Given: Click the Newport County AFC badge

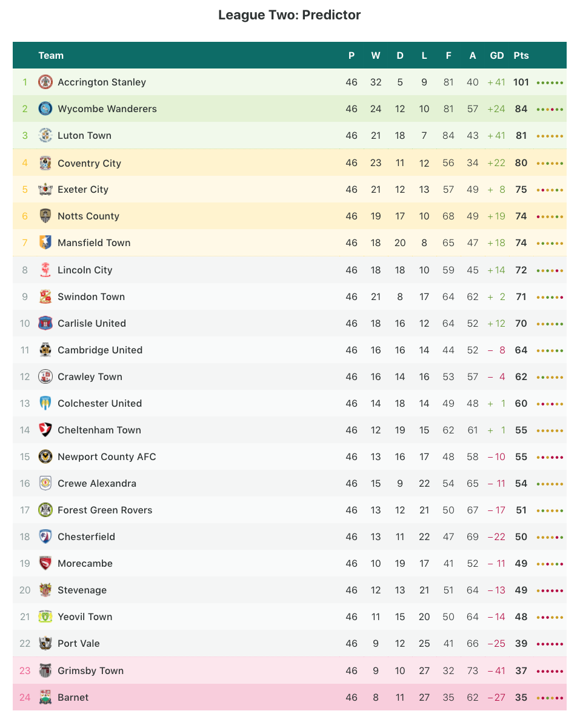Looking at the screenshot, I should [45, 456].
